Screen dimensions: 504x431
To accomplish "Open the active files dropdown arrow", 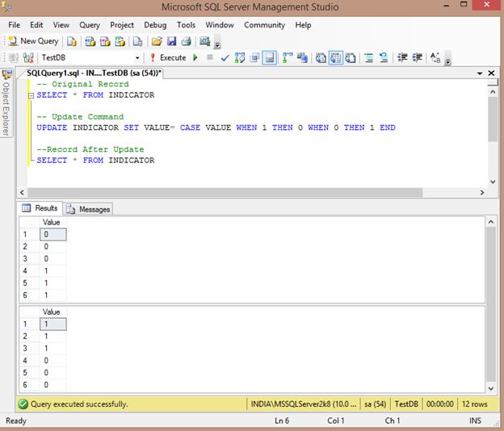I will point(479,73).
